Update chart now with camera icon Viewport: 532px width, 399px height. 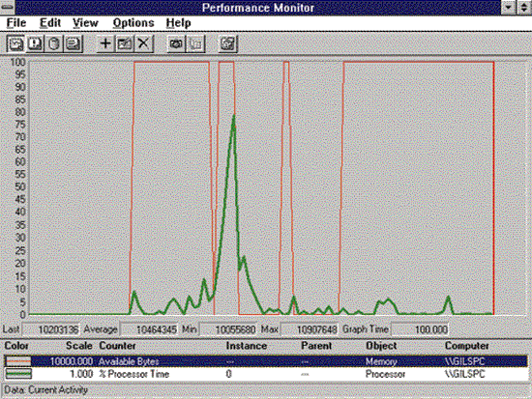pos(176,43)
